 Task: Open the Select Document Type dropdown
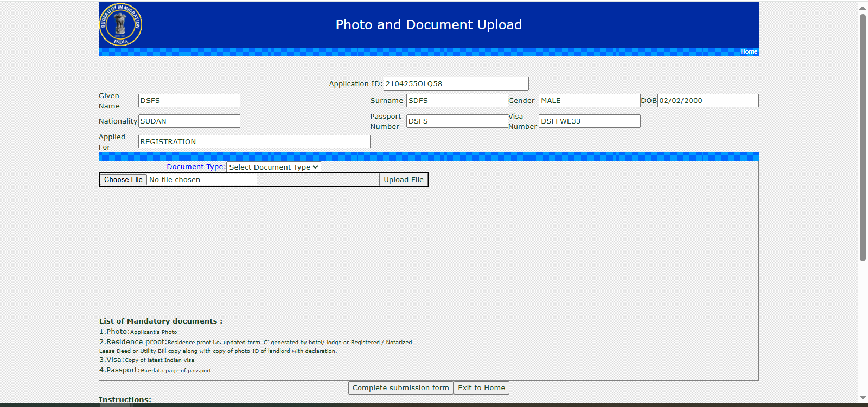pos(273,167)
